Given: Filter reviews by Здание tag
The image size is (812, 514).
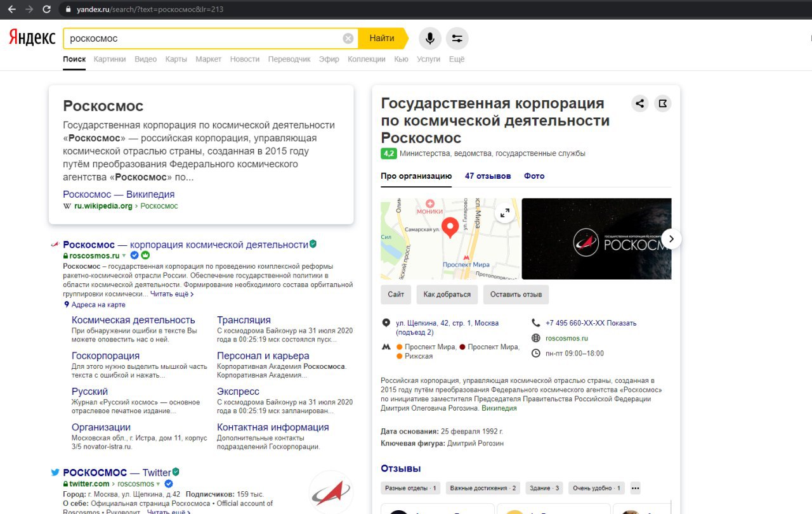Looking at the screenshot, I should [x=545, y=488].
